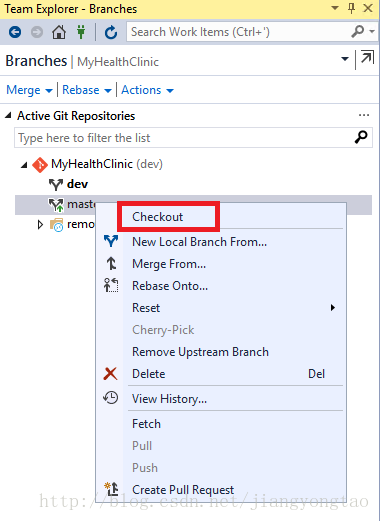Open the Active Git Repositories ellipsis menu

coord(364,115)
